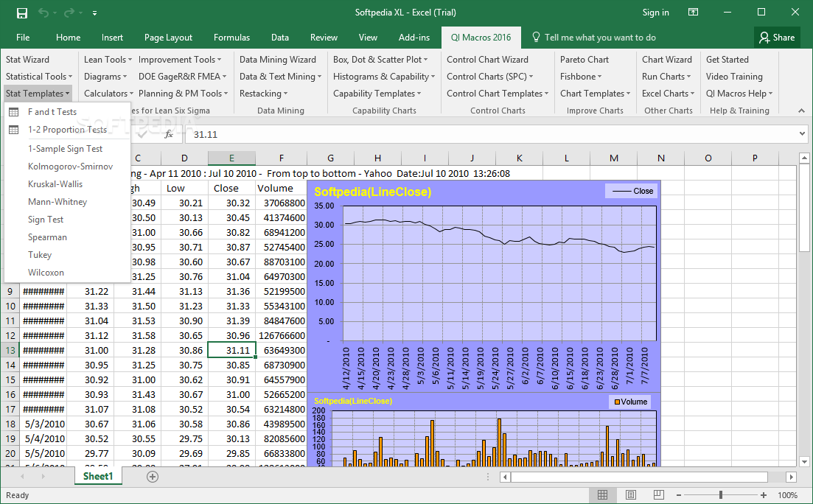
Task: Click the Stat Wizard button
Action: pos(27,60)
